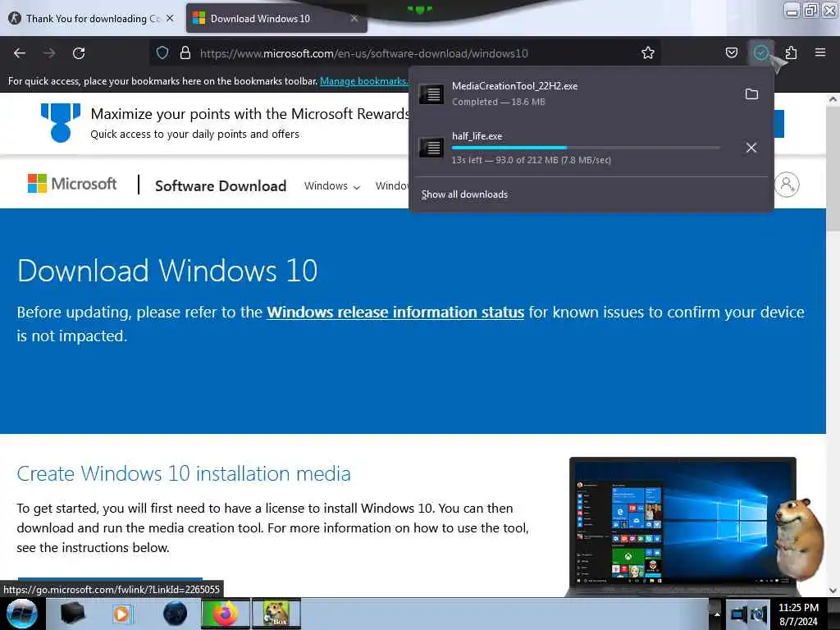Click the Microsoft logo
This screenshot has width=840, height=630.
click(x=72, y=184)
